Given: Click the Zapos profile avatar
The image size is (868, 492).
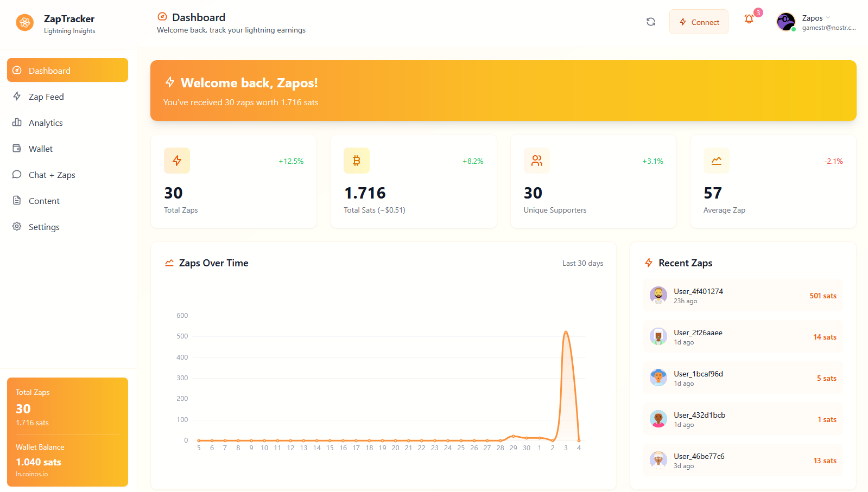Looking at the screenshot, I should 785,22.
